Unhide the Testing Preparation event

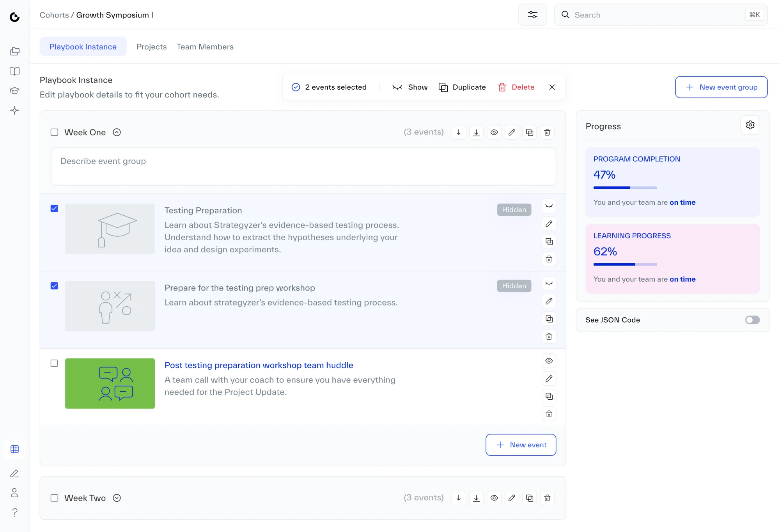coord(549,206)
